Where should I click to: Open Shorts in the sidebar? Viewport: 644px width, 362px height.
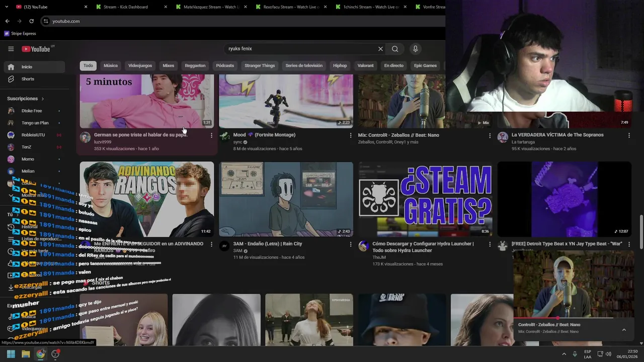34,79
